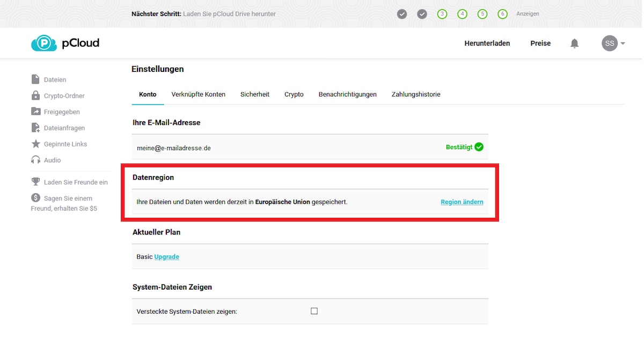Image resolution: width=644 pixels, height=362 pixels.
Task: Switch to the Sicherheit tab
Action: [254, 94]
